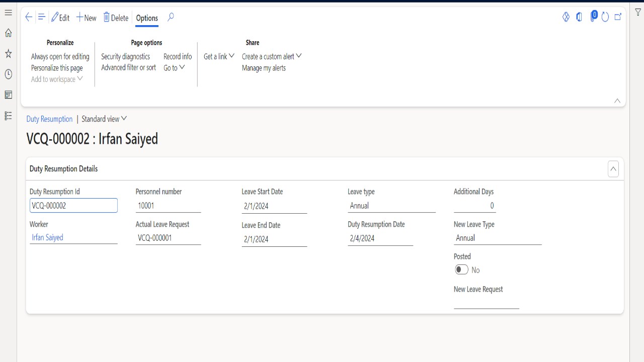Screen dimensions: 644x362
Task: Open the Home icon in left sidebar
Action: (8, 33)
